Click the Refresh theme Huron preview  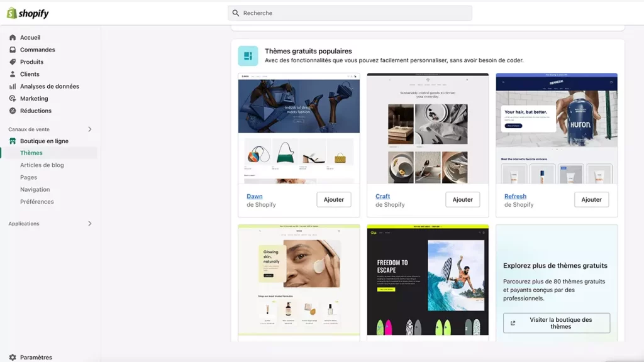tap(557, 128)
